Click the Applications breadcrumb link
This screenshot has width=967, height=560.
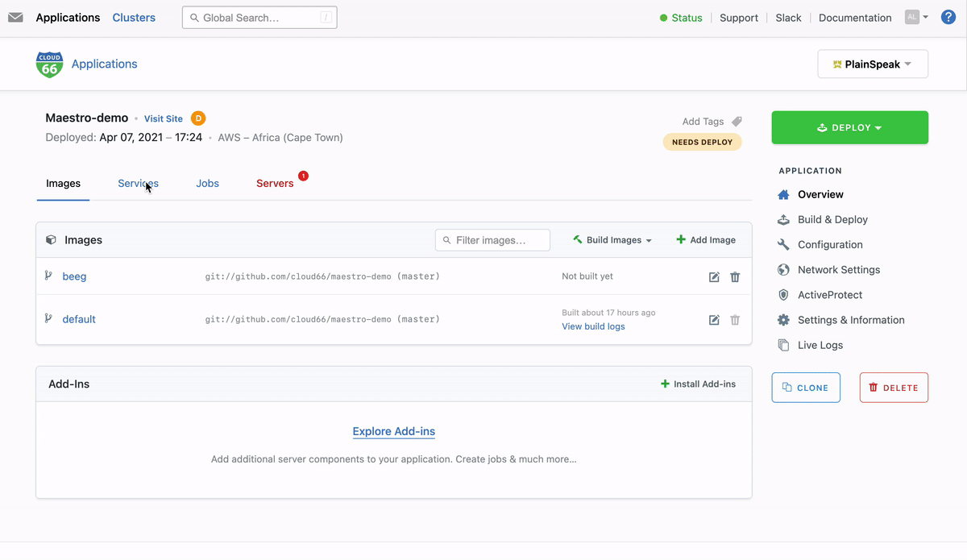[x=105, y=64]
